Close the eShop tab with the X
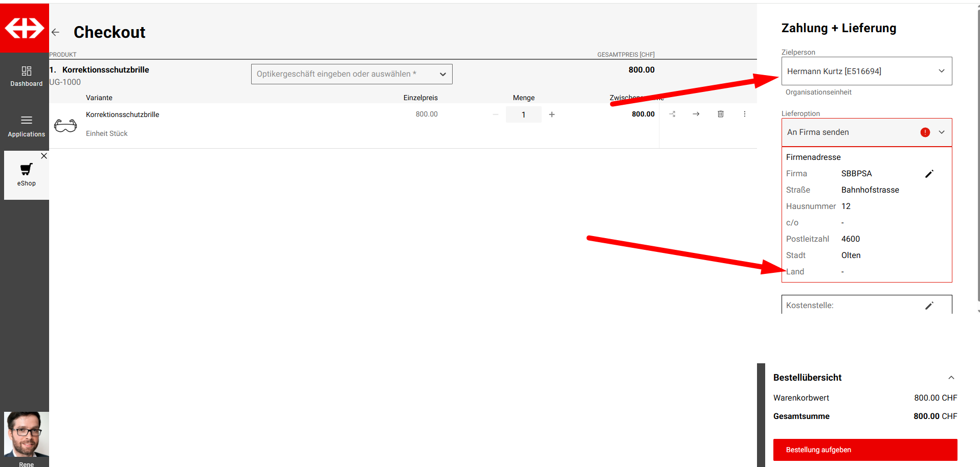Image resolution: width=980 pixels, height=467 pixels. tap(44, 156)
